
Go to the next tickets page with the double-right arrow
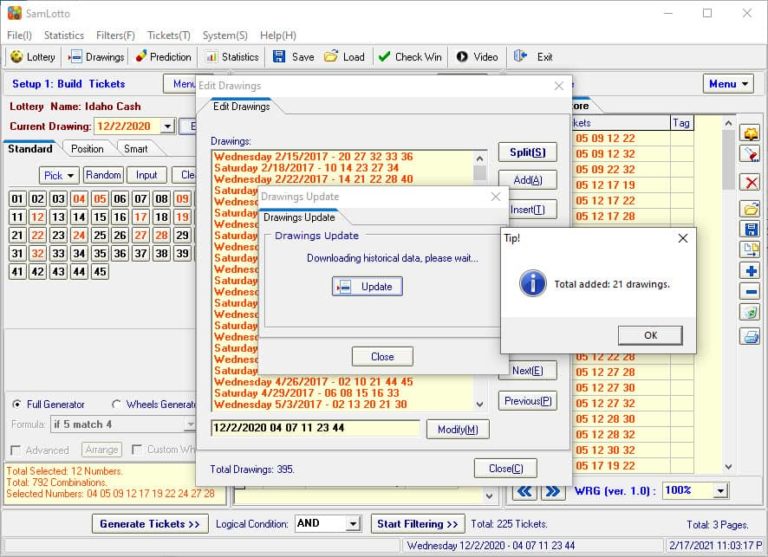[553, 491]
